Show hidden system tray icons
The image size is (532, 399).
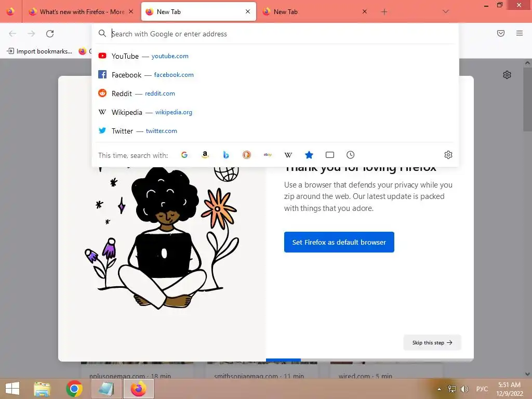click(x=439, y=389)
